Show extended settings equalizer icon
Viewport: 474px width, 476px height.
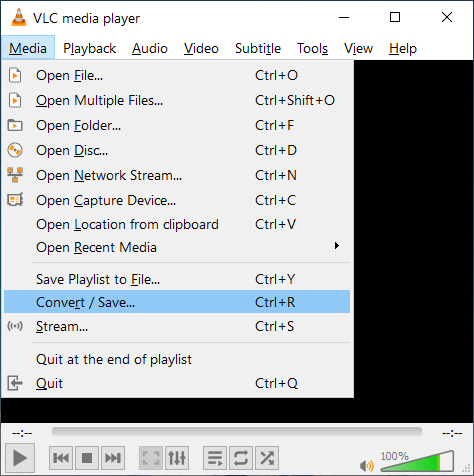(177, 458)
